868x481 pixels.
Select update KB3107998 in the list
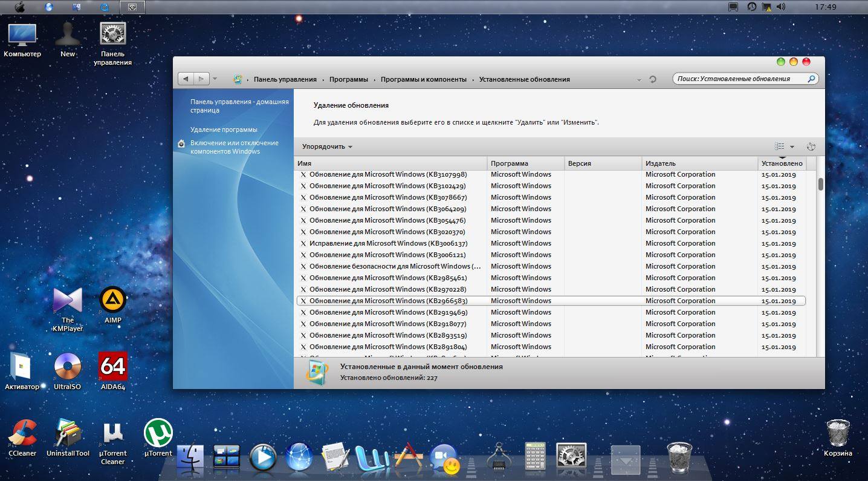(x=551, y=174)
